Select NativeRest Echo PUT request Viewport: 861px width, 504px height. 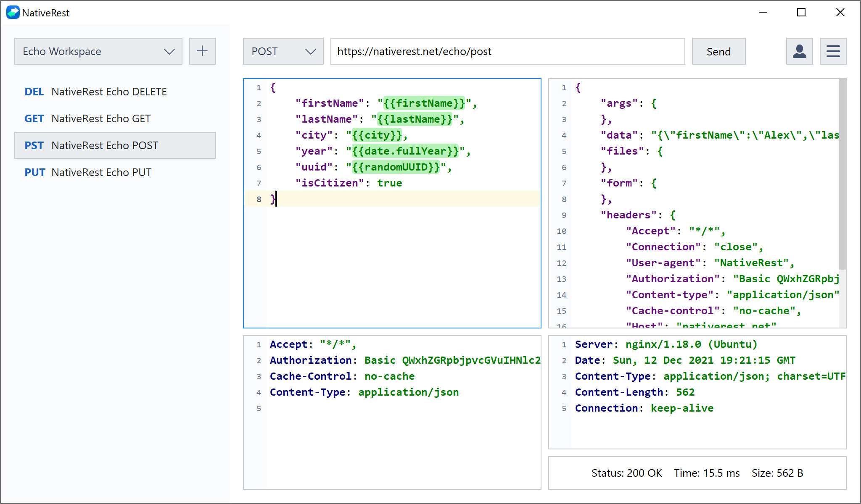[x=115, y=172]
